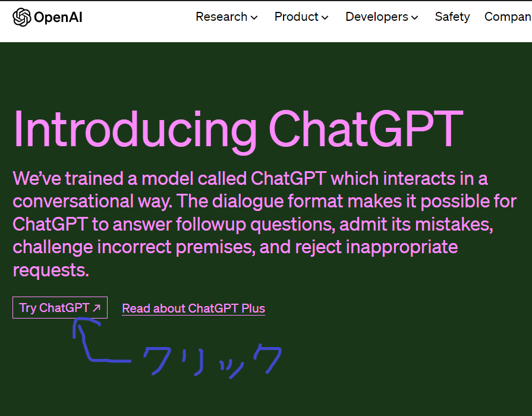Expand the Research dropdown chevron
The width and height of the screenshot is (532, 416).
[254, 18]
